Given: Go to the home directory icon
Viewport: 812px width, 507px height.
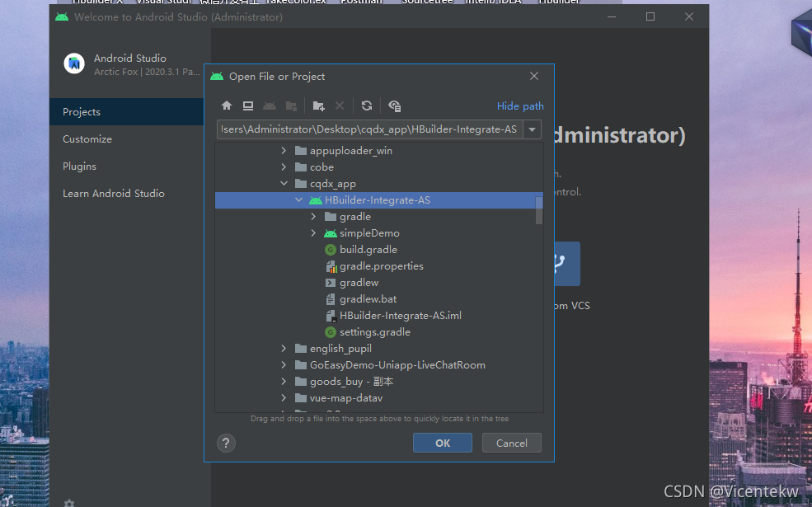Looking at the screenshot, I should tap(227, 106).
